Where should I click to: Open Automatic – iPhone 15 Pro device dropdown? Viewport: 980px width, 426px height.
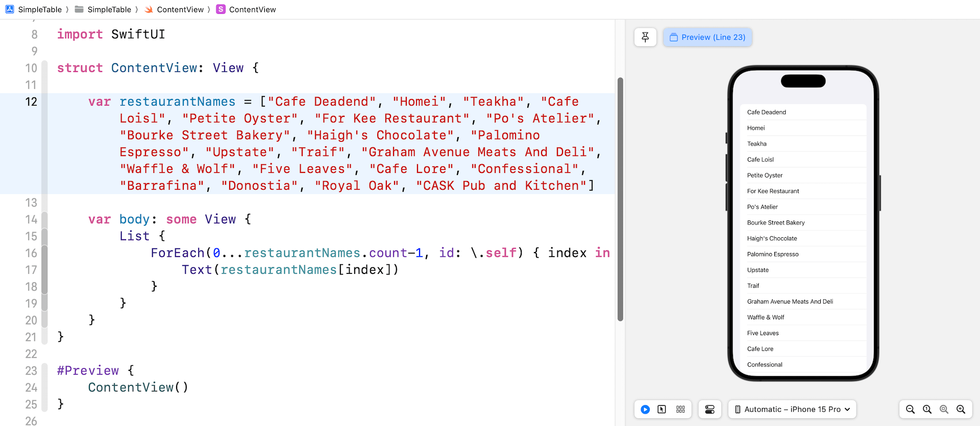[792, 409]
